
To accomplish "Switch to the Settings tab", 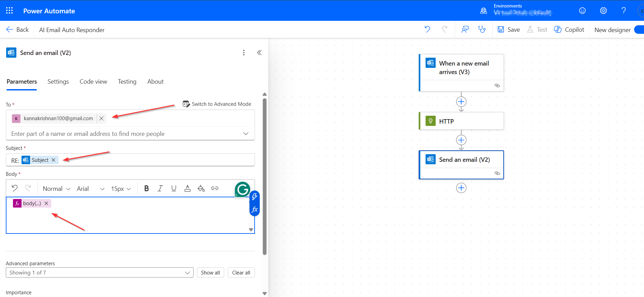I will (x=58, y=82).
